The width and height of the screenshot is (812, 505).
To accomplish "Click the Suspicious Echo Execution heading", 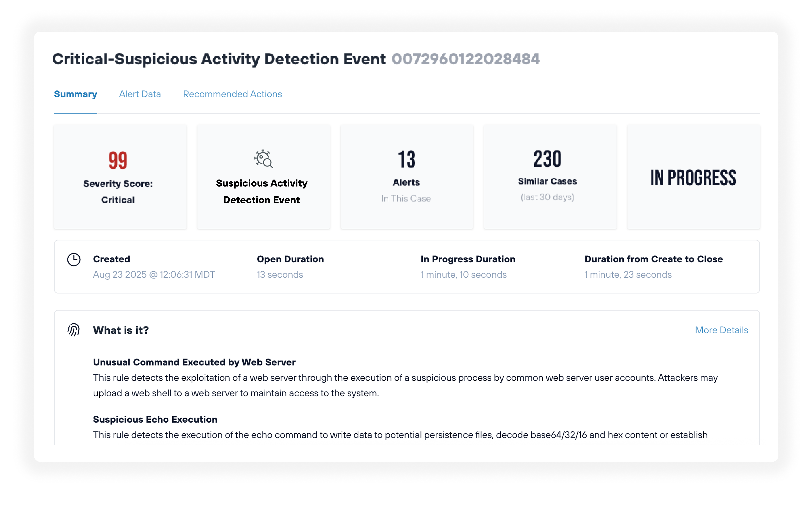I will [x=155, y=419].
